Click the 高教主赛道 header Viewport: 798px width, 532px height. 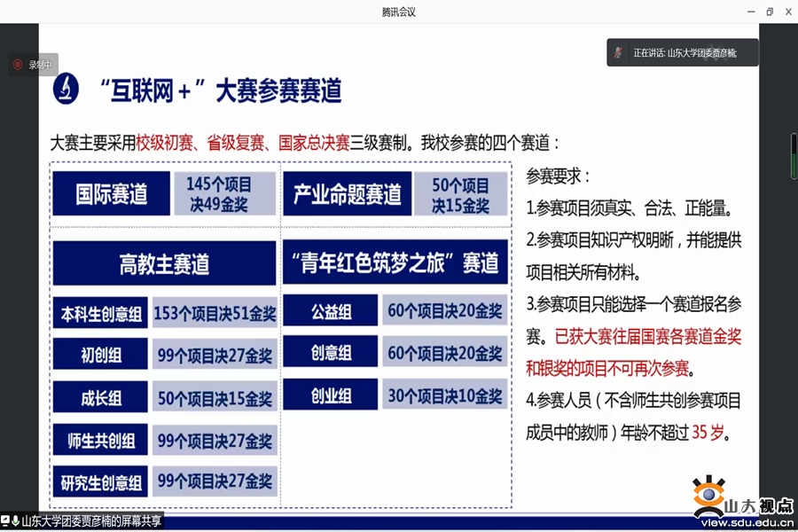tap(164, 263)
